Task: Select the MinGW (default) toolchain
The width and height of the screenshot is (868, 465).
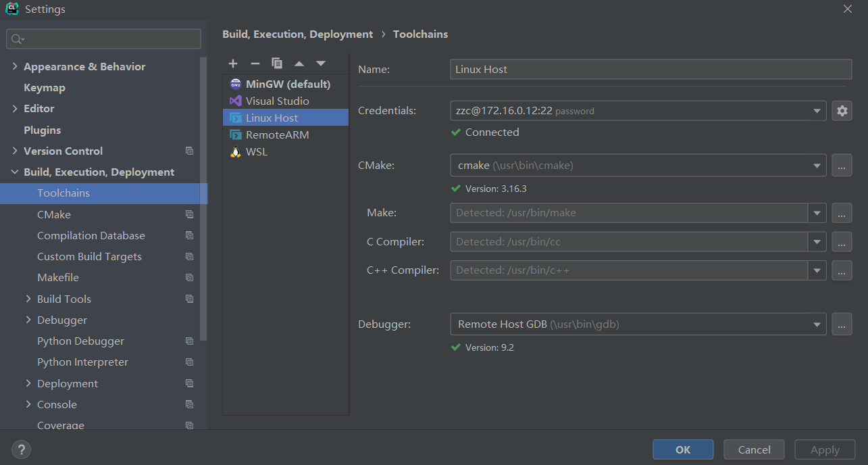Action: [286, 84]
